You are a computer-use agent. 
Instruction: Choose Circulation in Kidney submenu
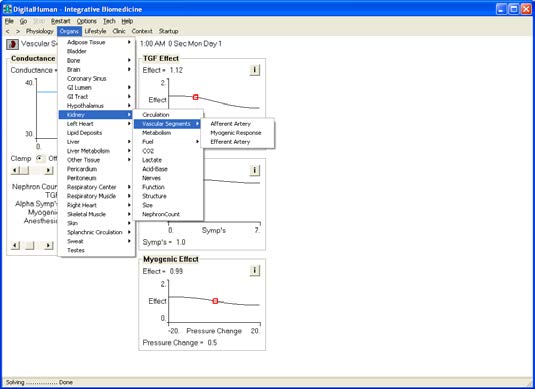coord(168,115)
